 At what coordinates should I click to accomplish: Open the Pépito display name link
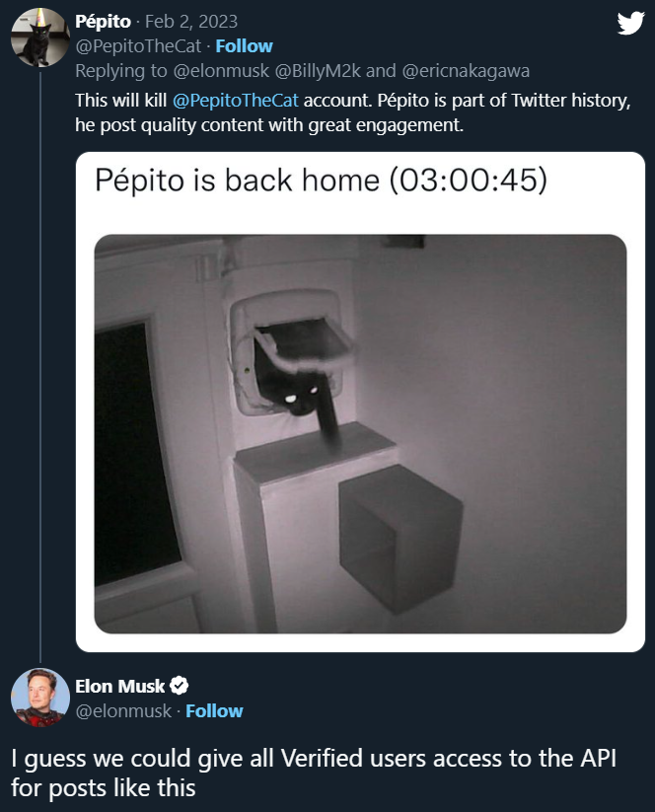point(104,22)
